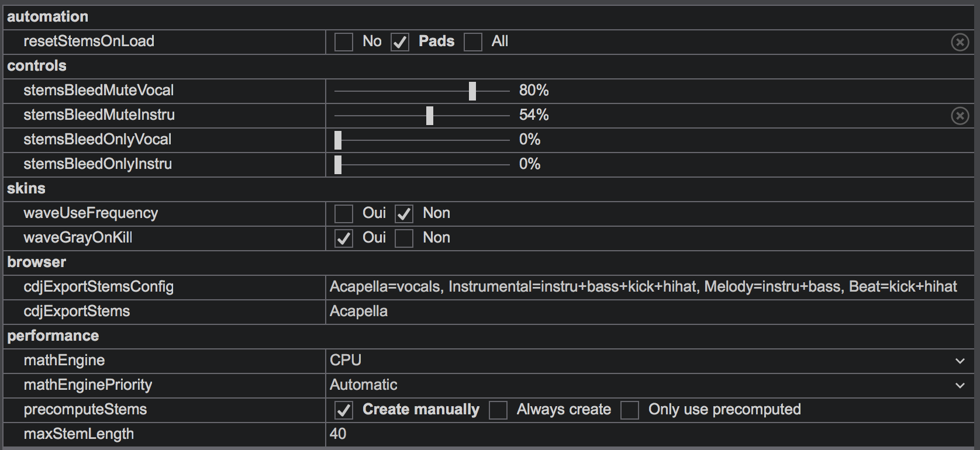Open the mathEngine CPU dropdown arrow
Viewport: 980px width, 450px height.
pos(960,361)
